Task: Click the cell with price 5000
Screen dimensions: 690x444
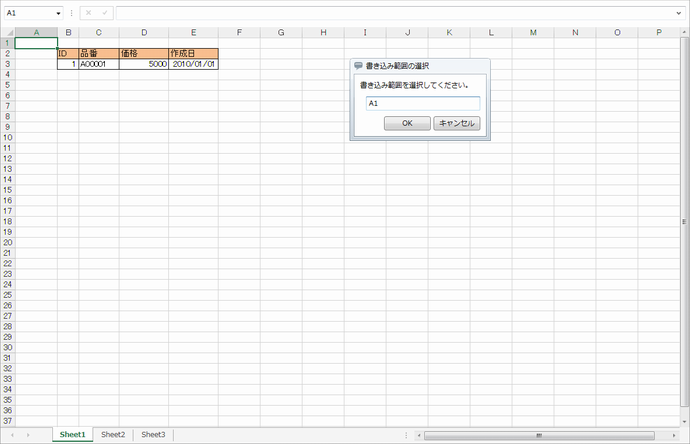Action: click(144, 64)
